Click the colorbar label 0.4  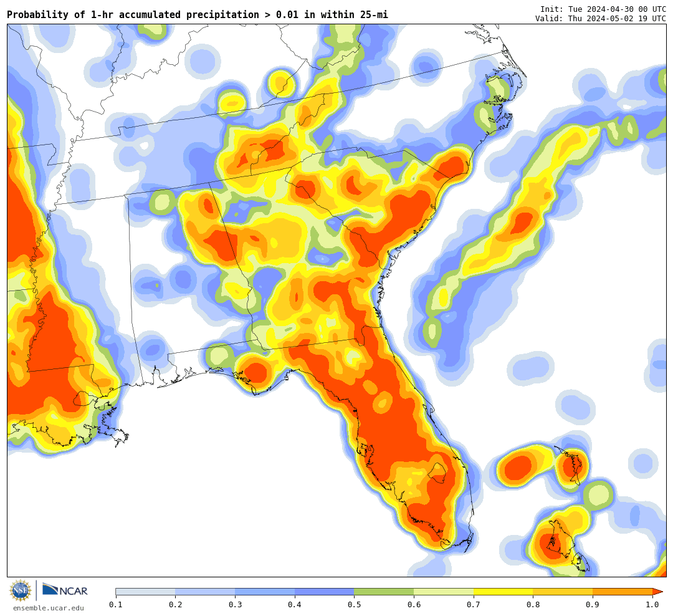(x=295, y=605)
